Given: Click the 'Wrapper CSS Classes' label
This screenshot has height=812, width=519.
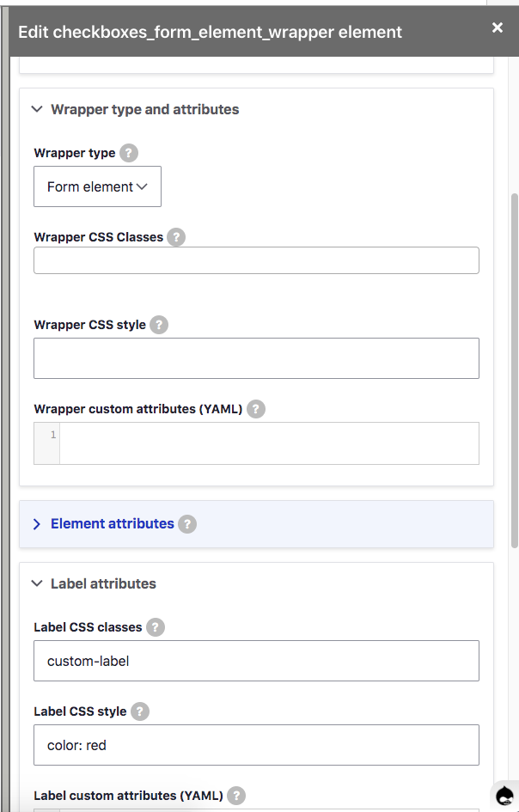Looking at the screenshot, I should (x=99, y=237).
